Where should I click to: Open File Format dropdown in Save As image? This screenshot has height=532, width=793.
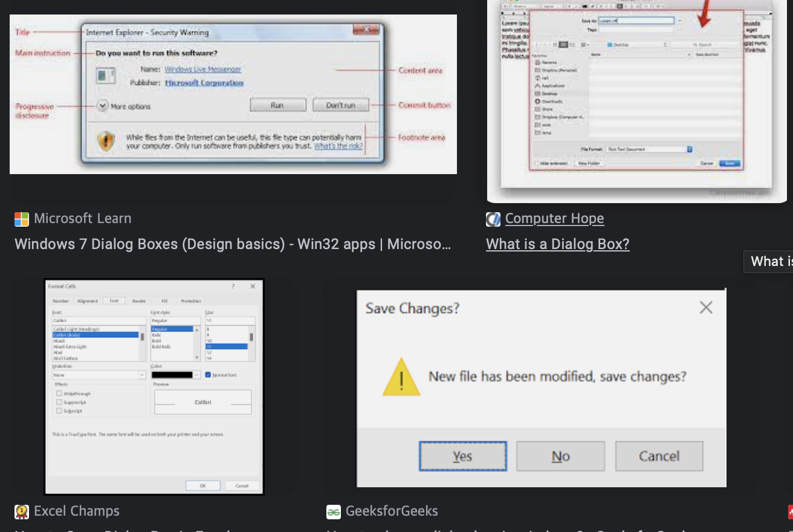pyautogui.click(x=649, y=149)
